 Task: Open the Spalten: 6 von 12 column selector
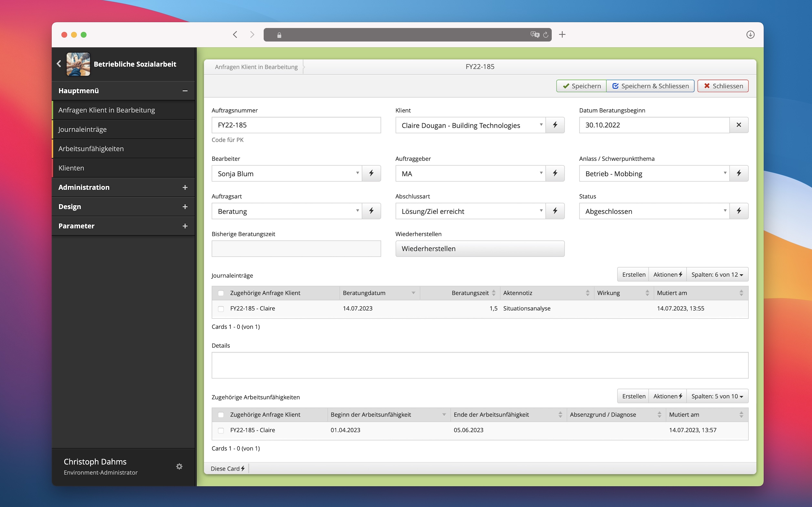717,275
